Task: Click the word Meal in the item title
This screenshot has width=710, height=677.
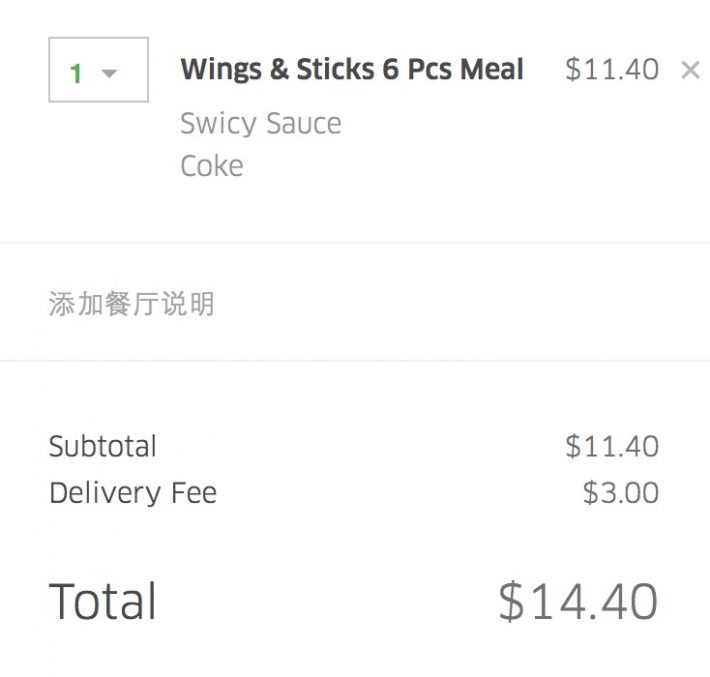Action: (491, 70)
